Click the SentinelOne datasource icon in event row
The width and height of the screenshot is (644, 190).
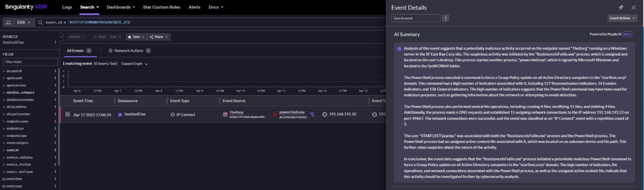(120, 115)
